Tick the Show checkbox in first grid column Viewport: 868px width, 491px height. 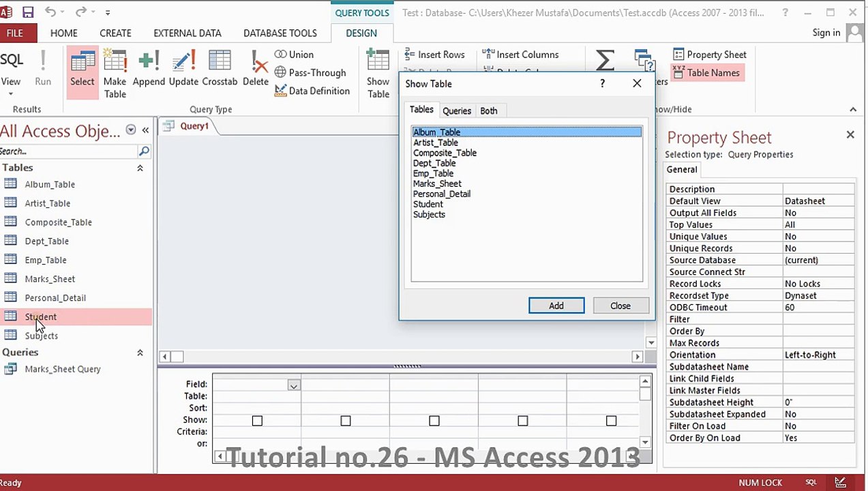pyautogui.click(x=257, y=421)
